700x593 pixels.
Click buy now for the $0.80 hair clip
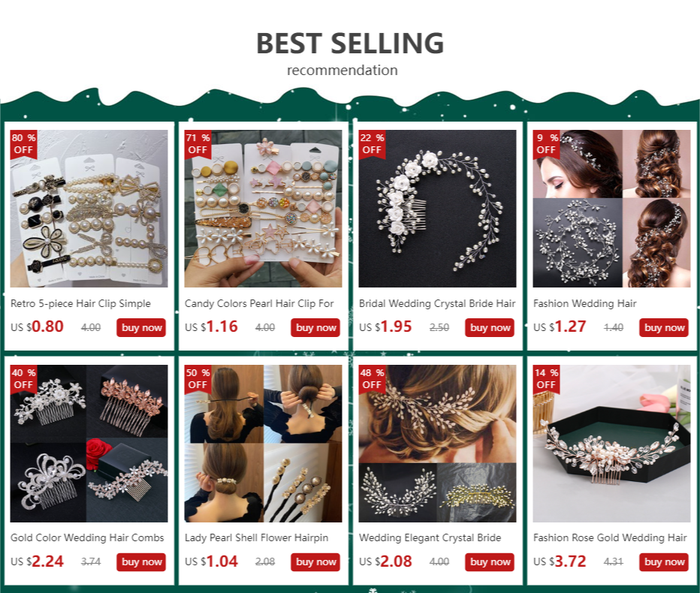click(141, 327)
